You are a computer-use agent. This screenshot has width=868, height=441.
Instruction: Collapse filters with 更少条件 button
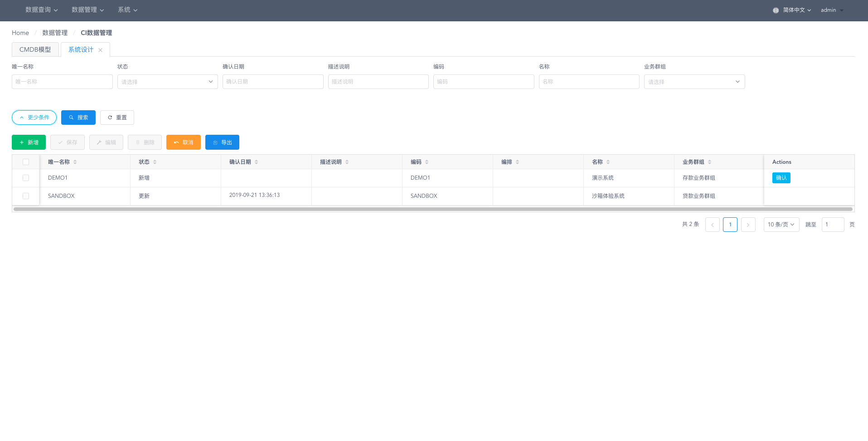(x=34, y=118)
